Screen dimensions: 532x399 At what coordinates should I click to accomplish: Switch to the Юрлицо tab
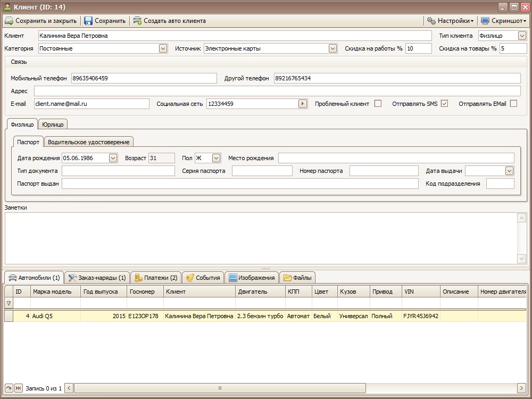pyautogui.click(x=53, y=124)
